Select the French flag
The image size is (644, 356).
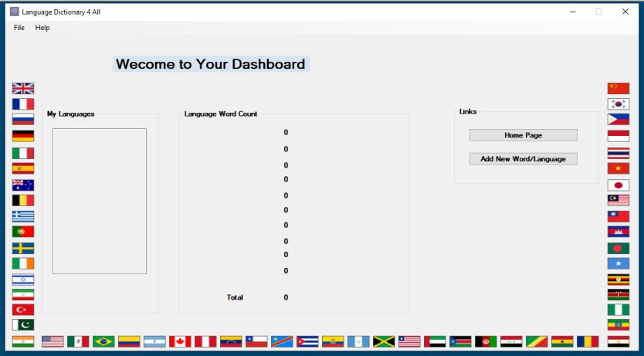[22, 104]
